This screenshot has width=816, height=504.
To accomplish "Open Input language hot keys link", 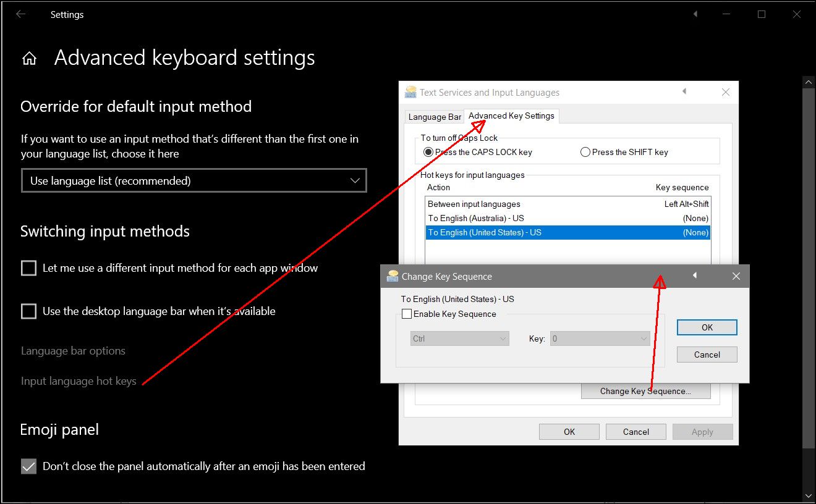I will (x=79, y=381).
